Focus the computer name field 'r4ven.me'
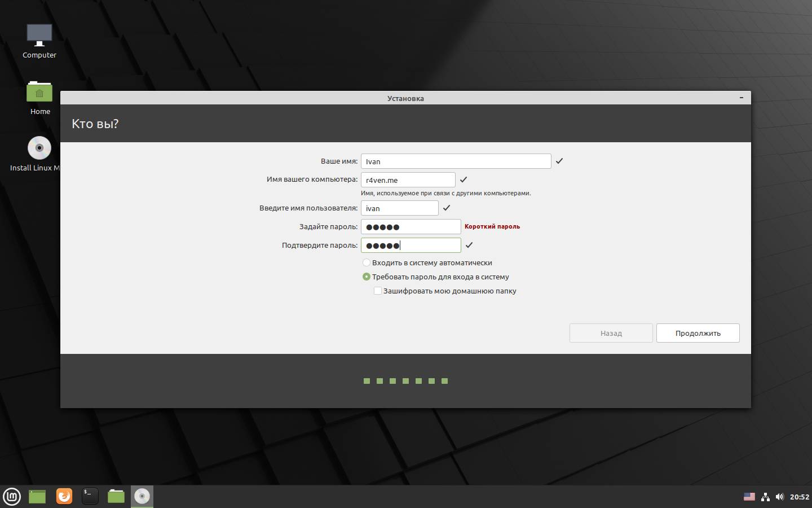 (408, 180)
